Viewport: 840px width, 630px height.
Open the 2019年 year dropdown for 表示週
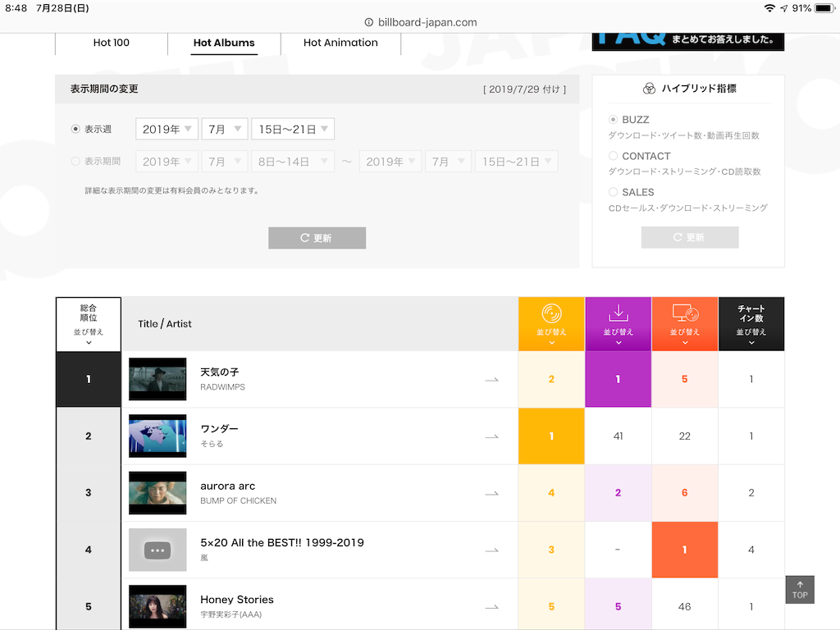tap(167, 129)
